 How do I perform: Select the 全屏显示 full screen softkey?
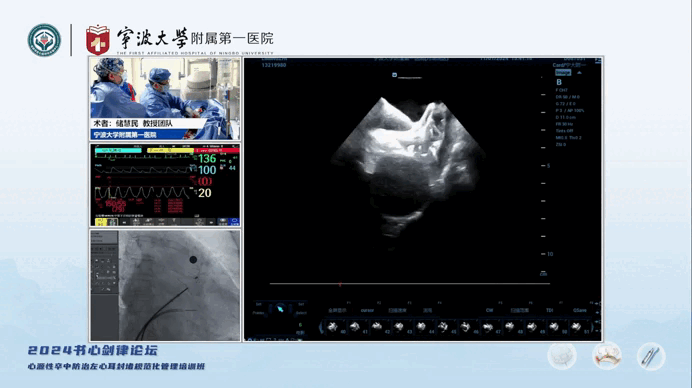click(x=337, y=310)
